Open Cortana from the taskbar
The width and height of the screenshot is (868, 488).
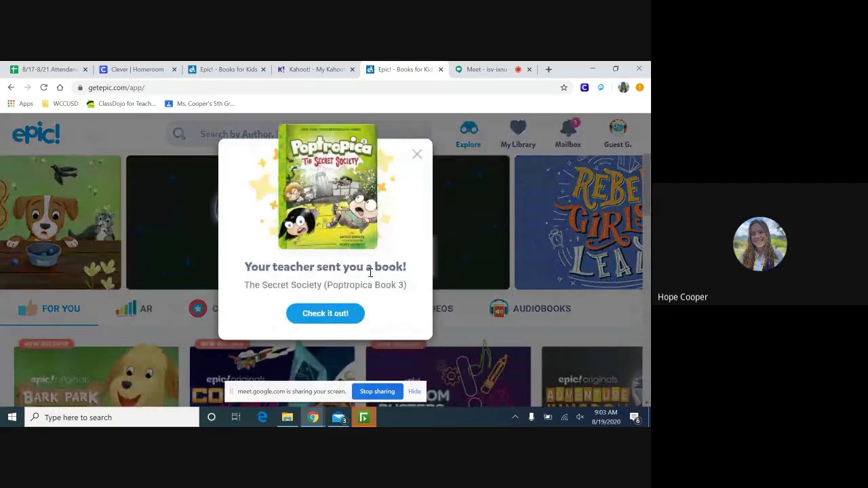click(212, 418)
